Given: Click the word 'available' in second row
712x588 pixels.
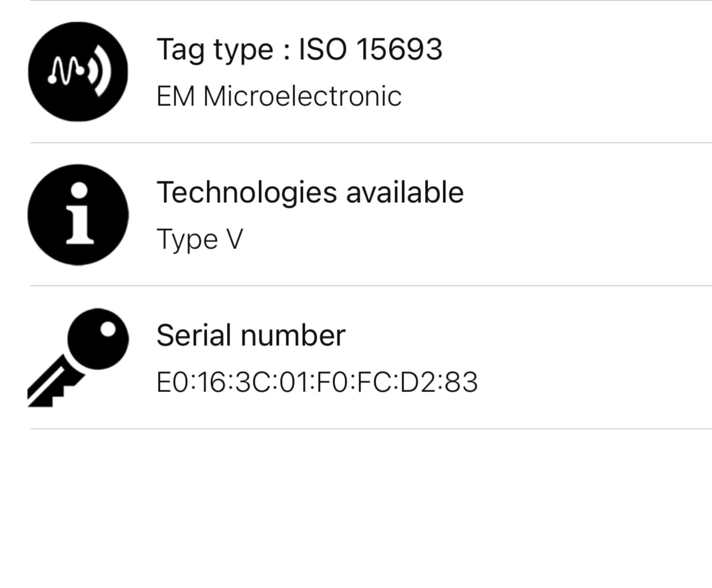Looking at the screenshot, I should [x=405, y=192].
